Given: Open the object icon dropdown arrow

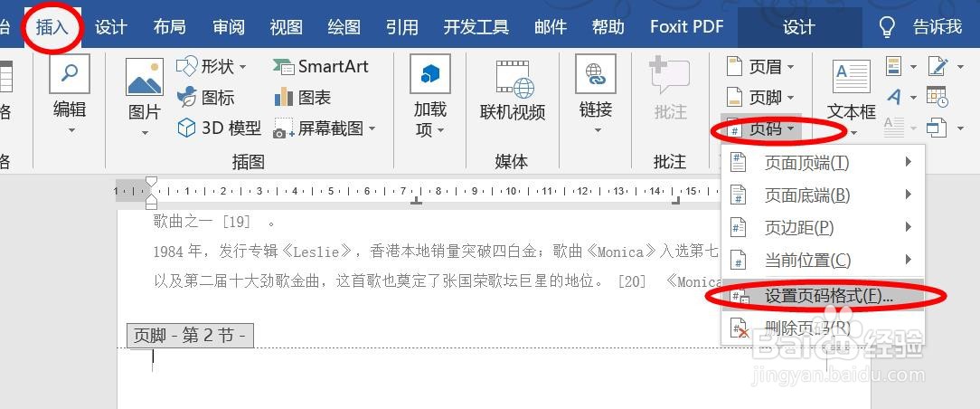Looking at the screenshot, I should click(x=961, y=128).
